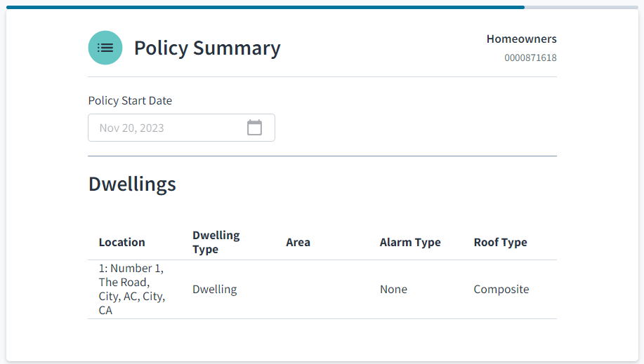The width and height of the screenshot is (644, 364).
Task: Click policy number 0000871618
Action: (530, 58)
